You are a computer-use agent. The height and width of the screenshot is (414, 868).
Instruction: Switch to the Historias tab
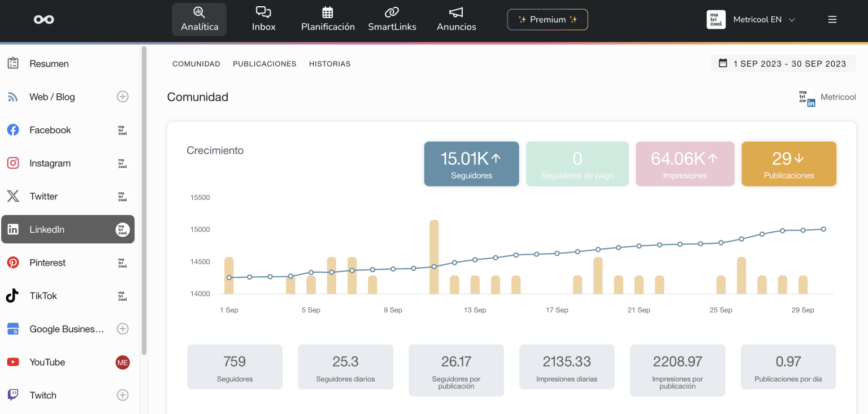pyautogui.click(x=329, y=64)
